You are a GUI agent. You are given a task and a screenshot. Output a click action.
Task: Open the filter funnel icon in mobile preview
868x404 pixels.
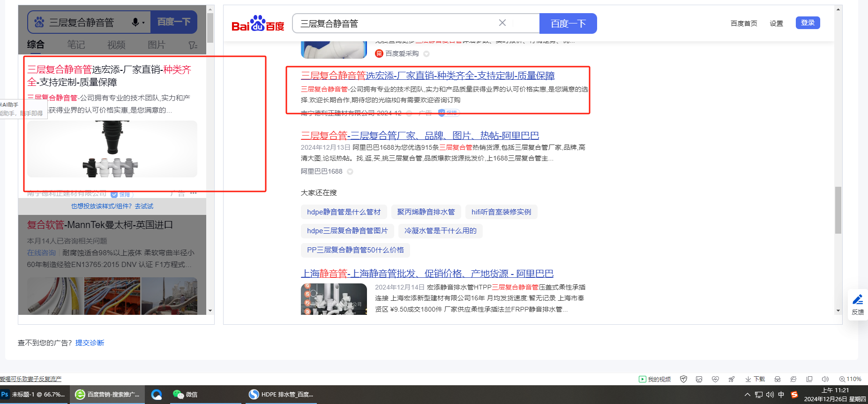(x=193, y=45)
